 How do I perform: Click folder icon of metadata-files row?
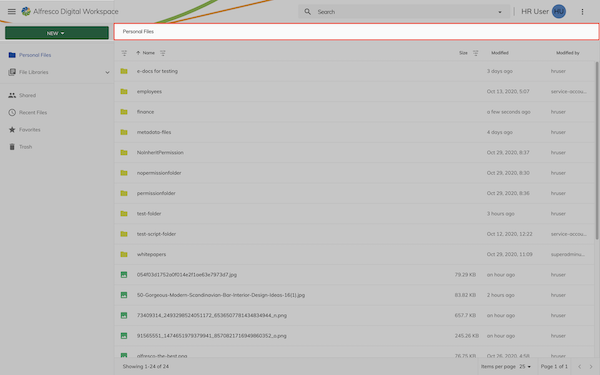(124, 132)
